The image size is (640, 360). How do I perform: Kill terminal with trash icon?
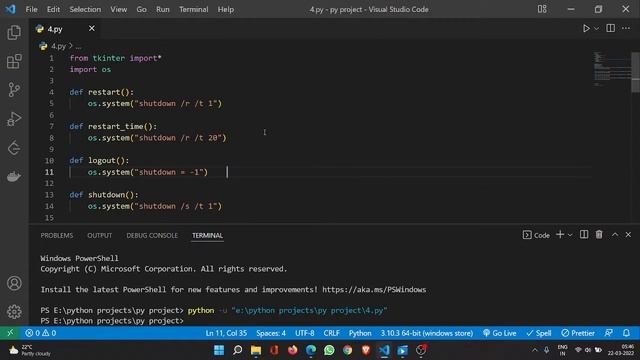click(599, 234)
